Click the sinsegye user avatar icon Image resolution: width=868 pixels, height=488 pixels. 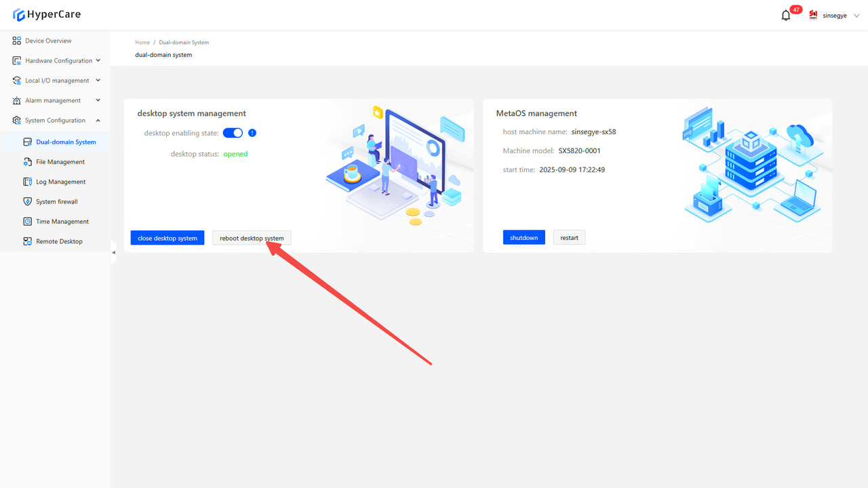(813, 15)
